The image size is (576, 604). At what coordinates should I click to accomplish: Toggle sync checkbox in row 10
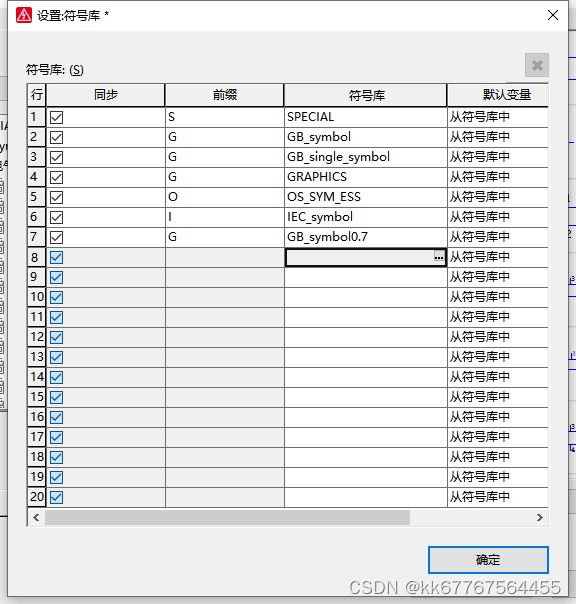tap(57, 297)
